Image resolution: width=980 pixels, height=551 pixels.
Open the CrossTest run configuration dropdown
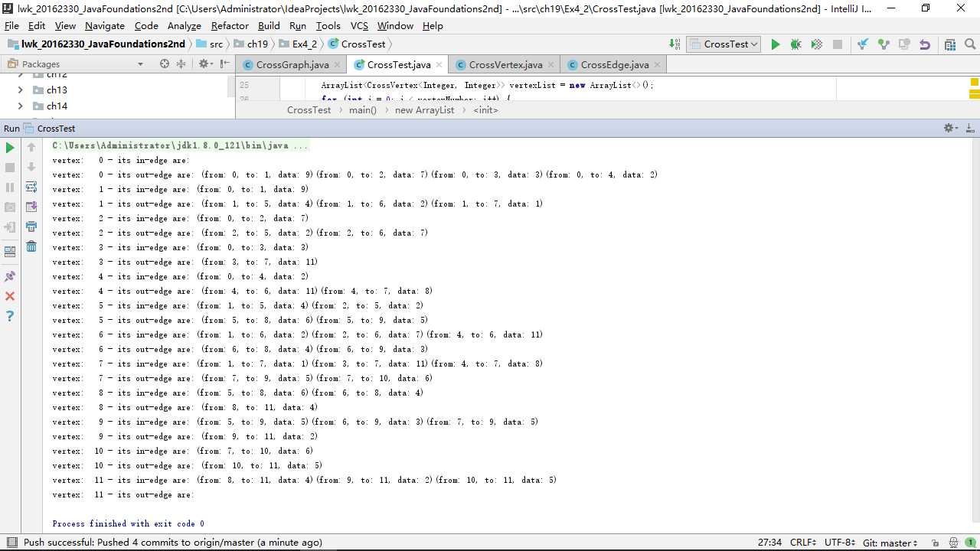click(x=724, y=44)
